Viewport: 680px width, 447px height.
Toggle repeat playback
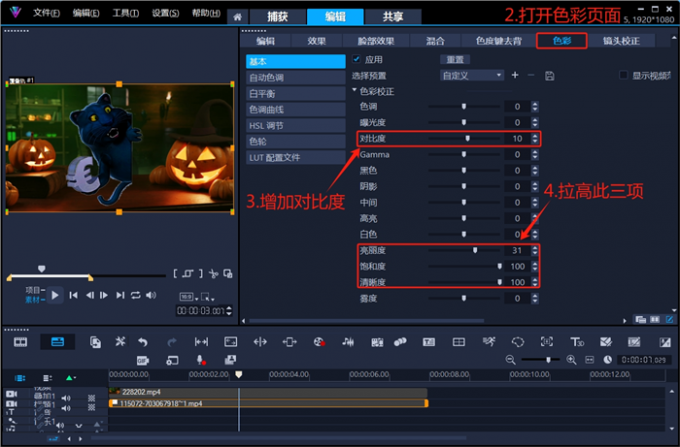(x=136, y=295)
